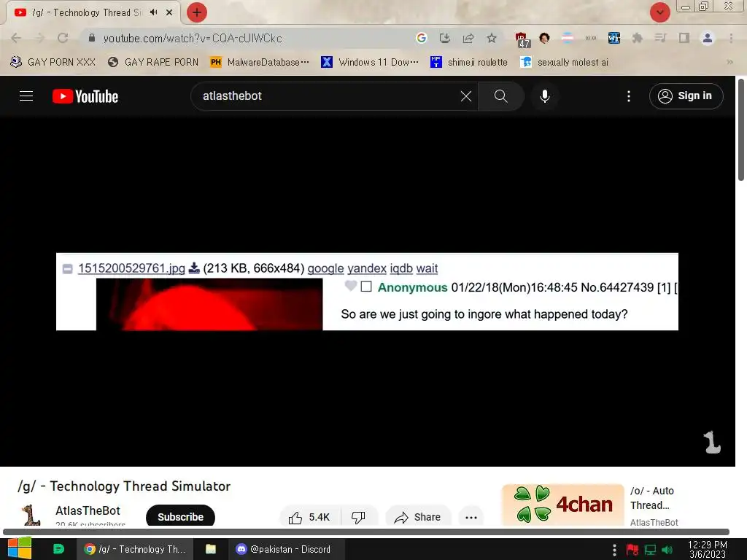This screenshot has height=560, width=747.
Task: Open the network tray icon
Action: click(650, 550)
